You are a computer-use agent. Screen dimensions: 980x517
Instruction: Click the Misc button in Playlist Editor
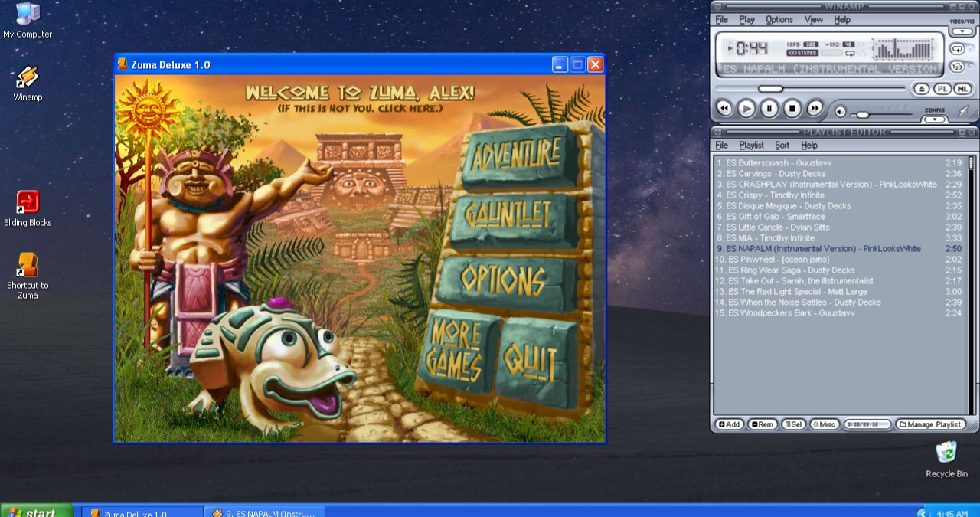point(824,424)
